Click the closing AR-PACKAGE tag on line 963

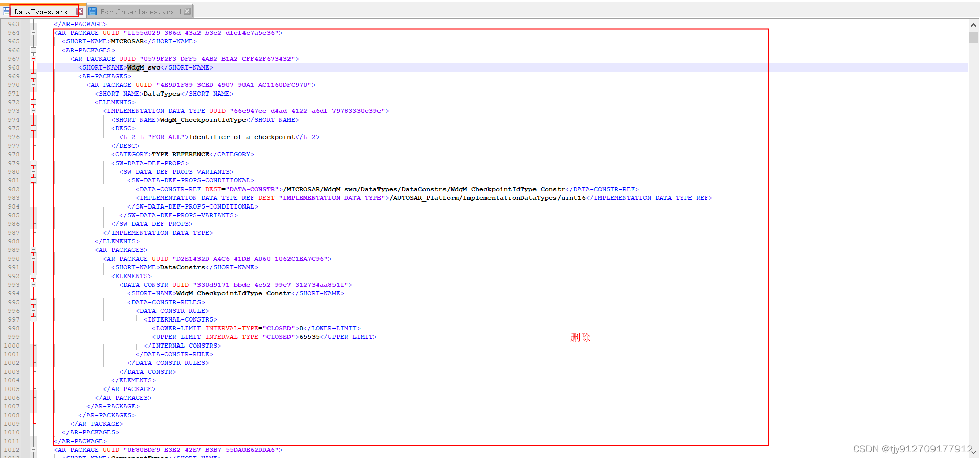tap(80, 24)
